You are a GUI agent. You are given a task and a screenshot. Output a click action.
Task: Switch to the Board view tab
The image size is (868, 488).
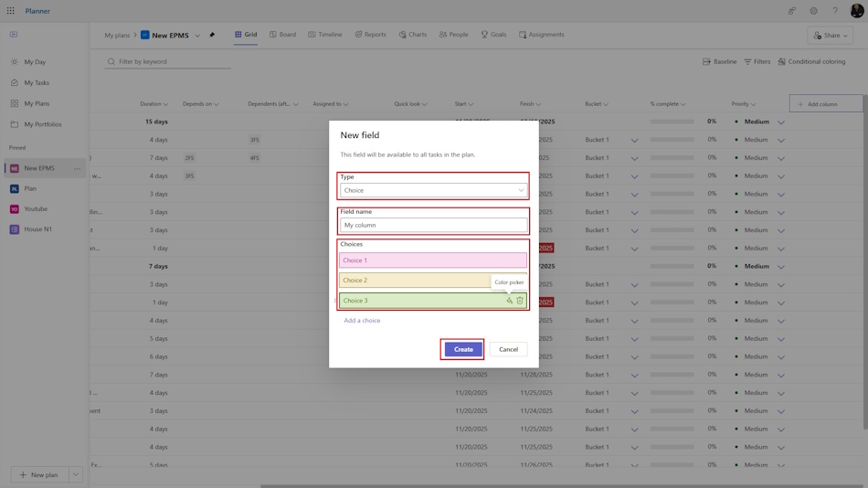283,35
